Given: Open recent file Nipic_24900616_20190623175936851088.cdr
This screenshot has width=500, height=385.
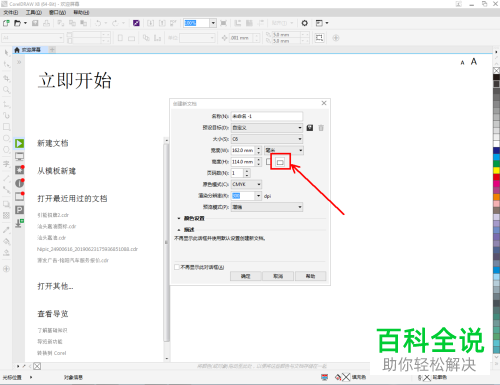Looking at the screenshot, I should (x=87, y=249).
